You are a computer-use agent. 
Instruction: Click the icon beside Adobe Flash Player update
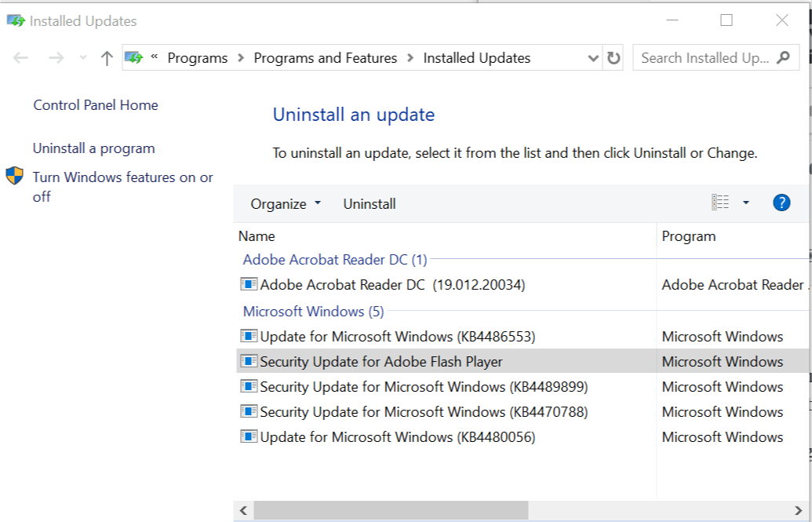[x=249, y=361]
